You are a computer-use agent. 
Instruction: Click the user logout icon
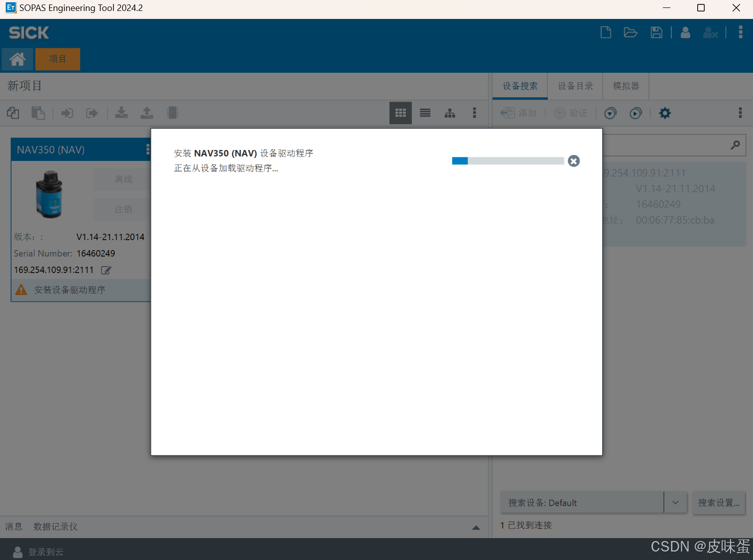pyautogui.click(x=710, y=33)
